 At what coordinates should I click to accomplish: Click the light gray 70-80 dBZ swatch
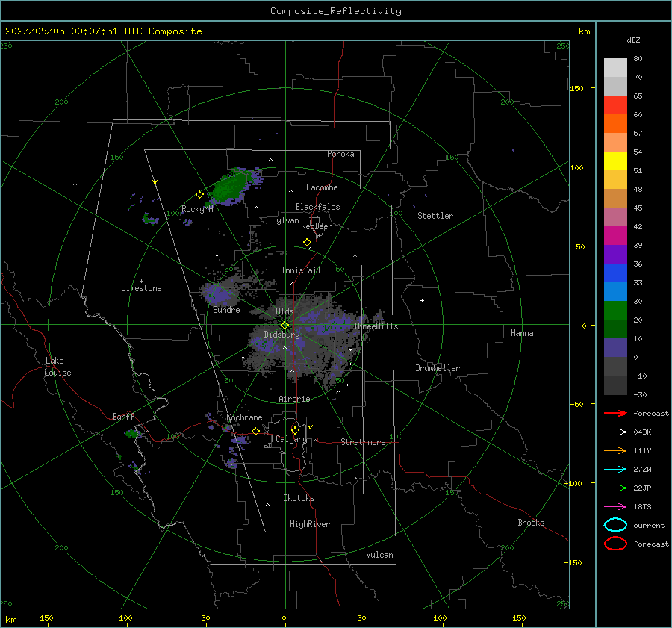(615, 67)
